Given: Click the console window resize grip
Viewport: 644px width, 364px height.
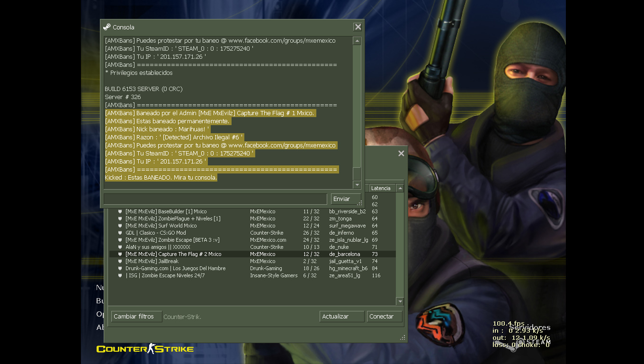Looking at the screenshot, I should pos(360,203).
